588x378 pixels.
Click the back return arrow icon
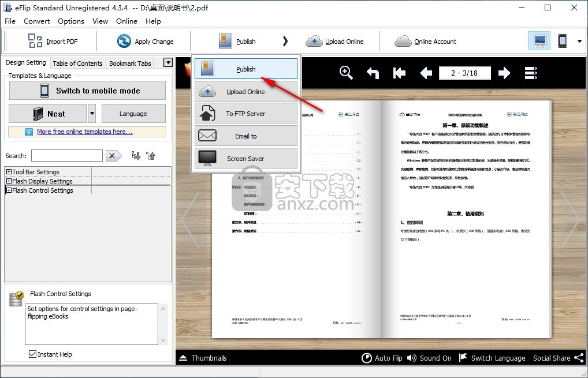tap(373, 73)
